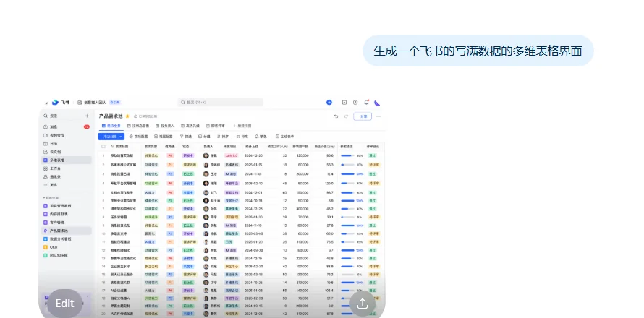Click the + 新建视图 tab
Image resolution: width=644 pixels, height=318 pixels.
click(242, 126)
